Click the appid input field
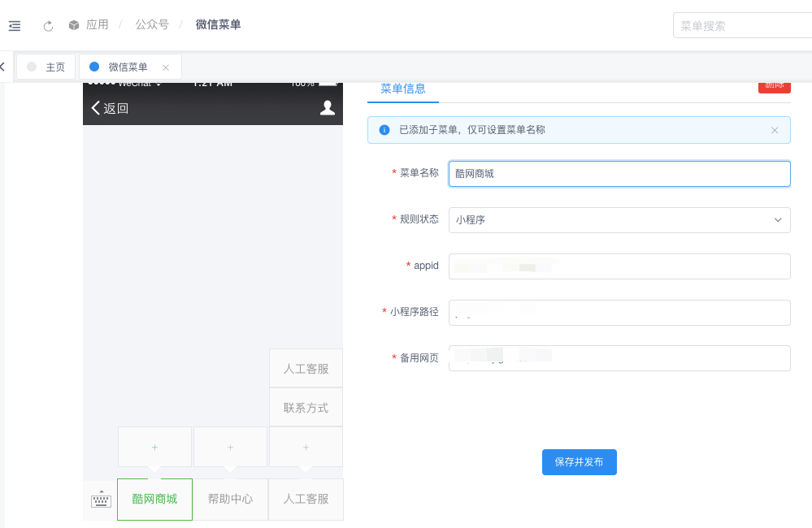Viewport: 812px width, 528px height. (x=619, y=266)
